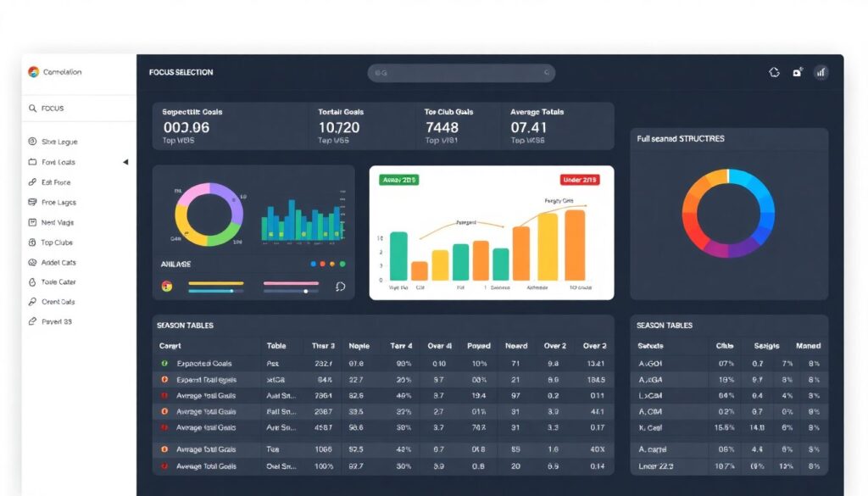Toggle green status icon on Expected Goals row
Image resolution: width=868 pixels, height=496 pixels.
click(x=164, y=363)
